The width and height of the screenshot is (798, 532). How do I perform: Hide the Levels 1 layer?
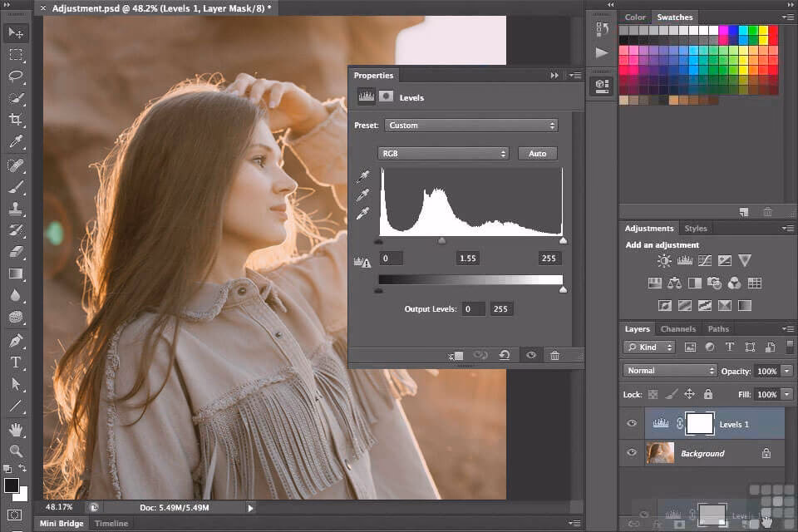632,424
